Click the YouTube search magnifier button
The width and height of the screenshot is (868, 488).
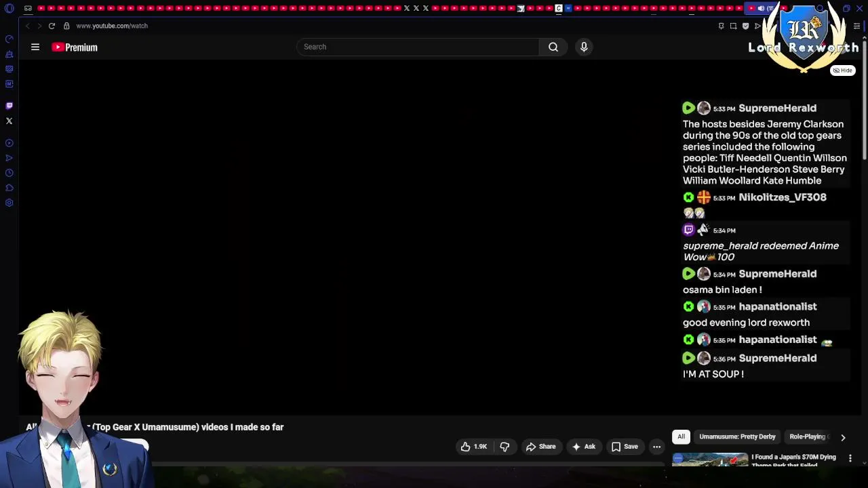(553, 47)
